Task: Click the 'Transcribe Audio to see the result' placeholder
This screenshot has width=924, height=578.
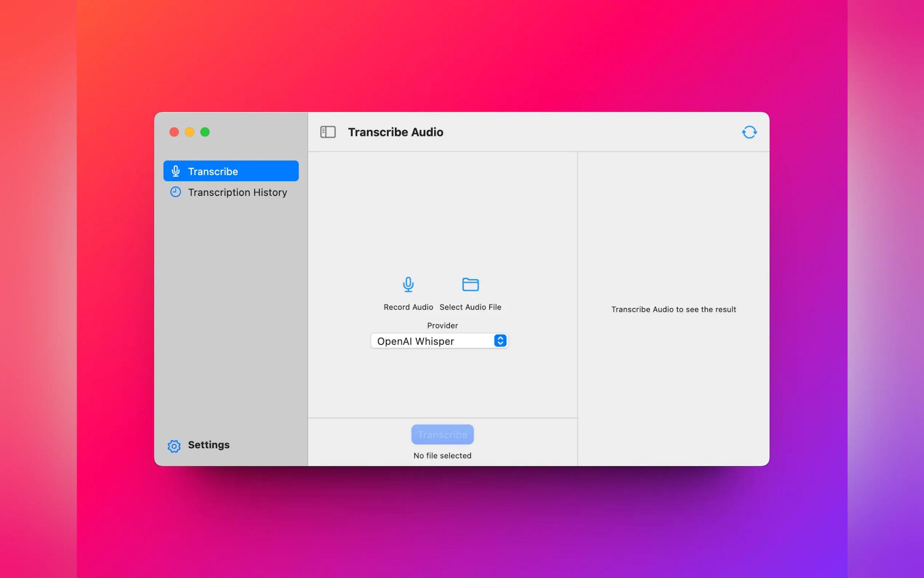Action: tap(673, 310)
